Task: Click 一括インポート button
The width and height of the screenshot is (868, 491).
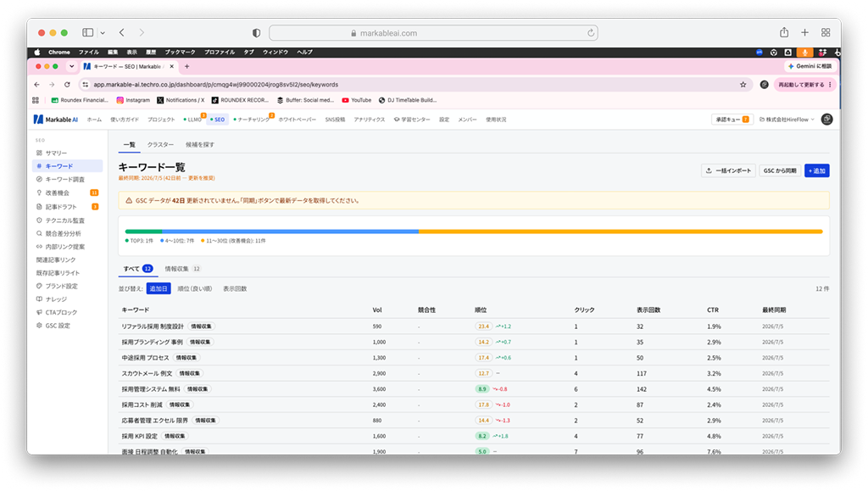Action: (728, 170)
